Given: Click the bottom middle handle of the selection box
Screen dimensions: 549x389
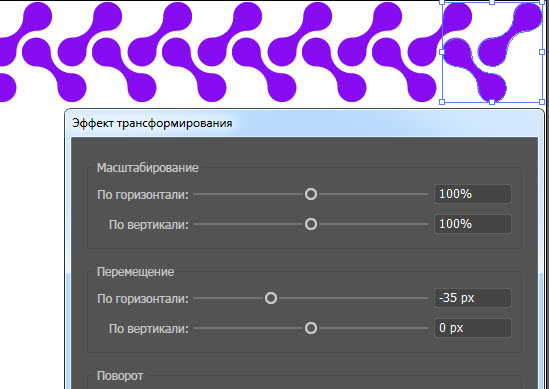Looking at the screenshot, I should click(x=492, y=102).
